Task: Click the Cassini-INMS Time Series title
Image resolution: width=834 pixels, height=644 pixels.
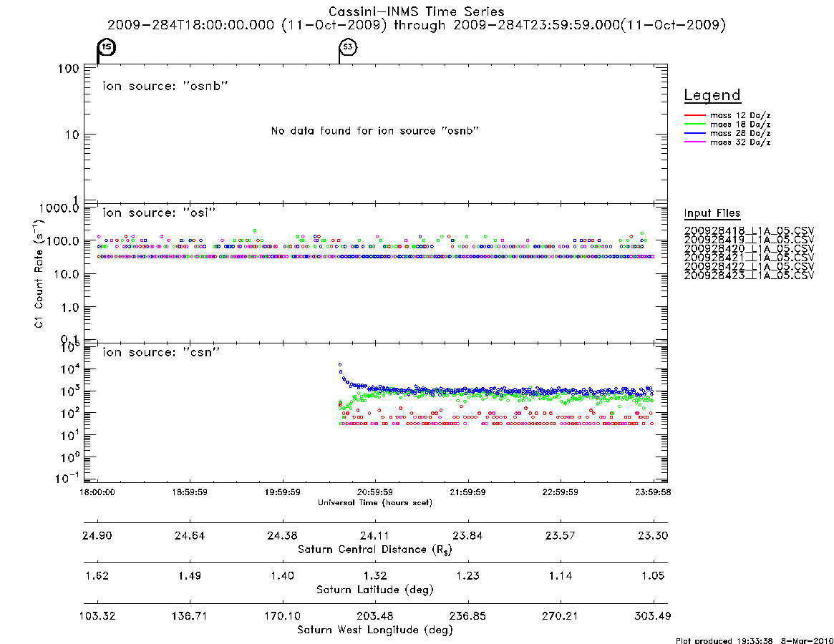Action: coord(417,11)
